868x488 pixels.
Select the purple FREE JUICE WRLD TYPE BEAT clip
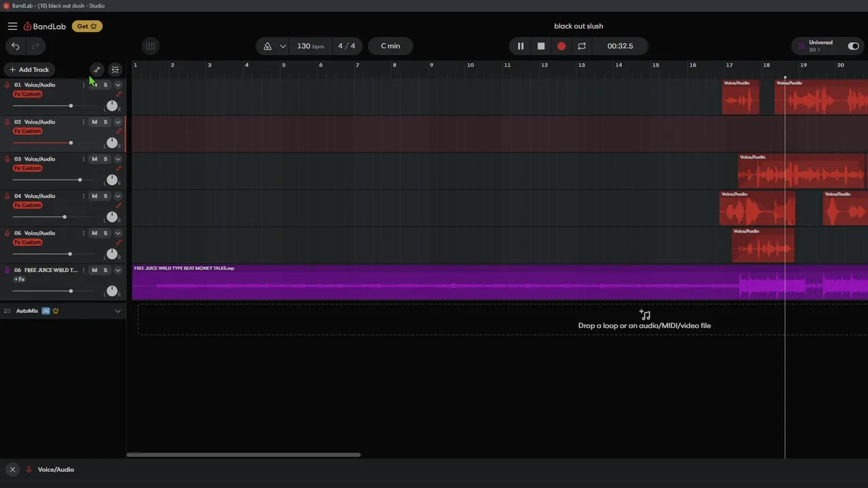click(500, 282)
